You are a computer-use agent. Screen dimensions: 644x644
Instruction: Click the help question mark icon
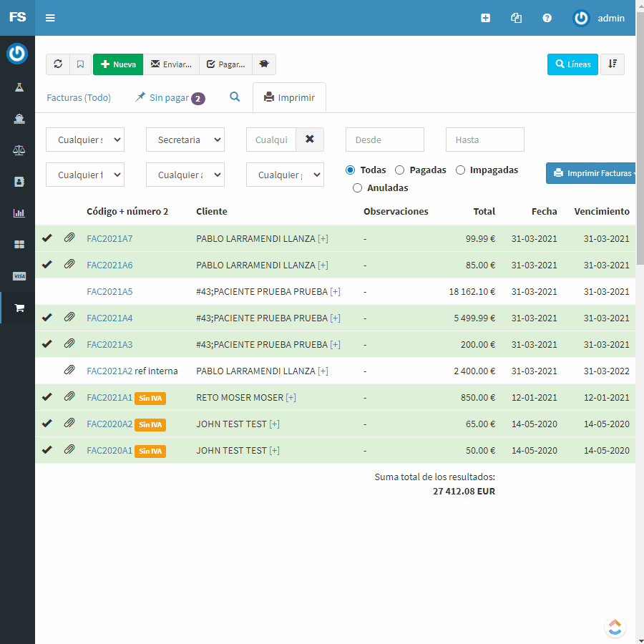pos(547,18)
